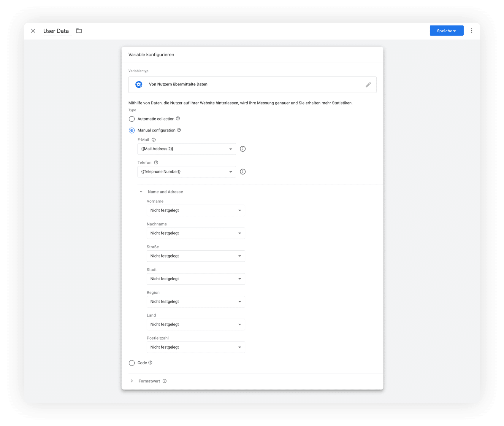Click the Von Nutzern übermittelte Daten box
This screenshot has height=426, width=504.
point(252,85)
